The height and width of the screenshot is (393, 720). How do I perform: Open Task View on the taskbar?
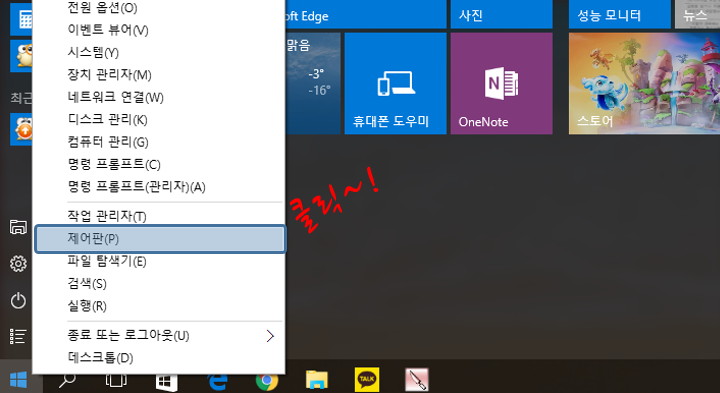point(116,381)
